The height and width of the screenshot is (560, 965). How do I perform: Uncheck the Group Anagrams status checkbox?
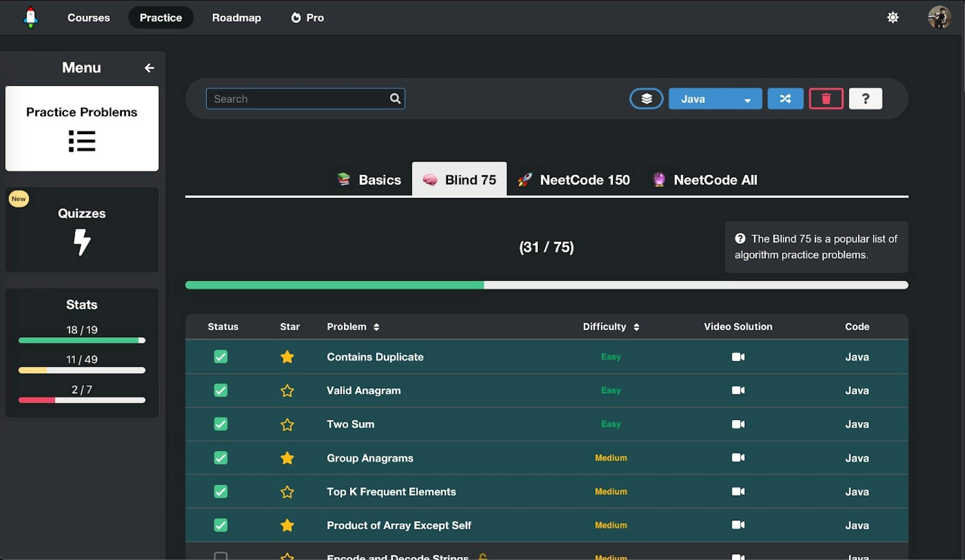(x=221, y=458)
